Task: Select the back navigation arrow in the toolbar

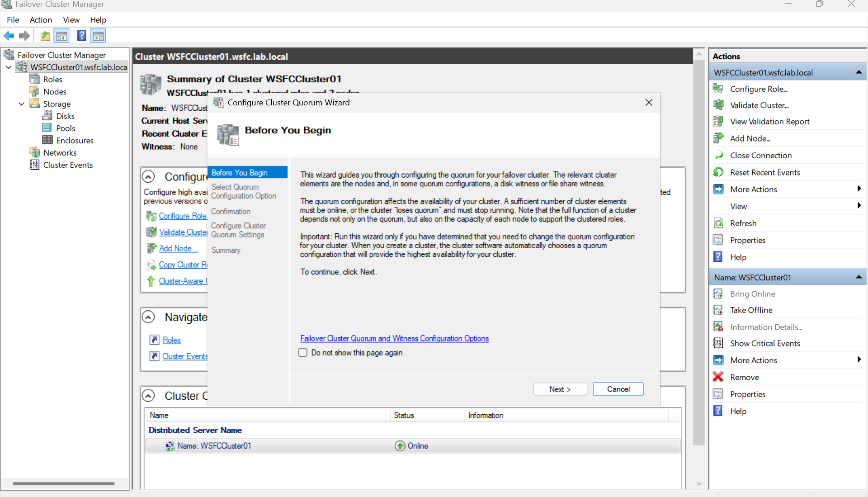Action: [x=9, y=36]
